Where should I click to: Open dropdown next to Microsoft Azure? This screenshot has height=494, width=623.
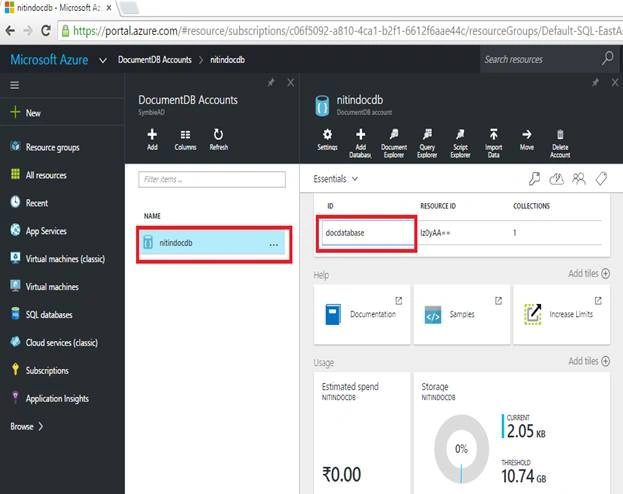(103, 60)
